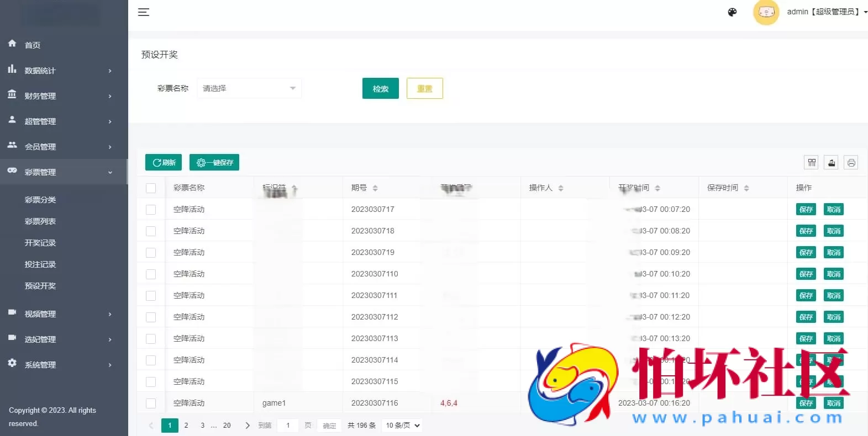Open the 彩票名称 select dropdown

(x=249, y=88)
